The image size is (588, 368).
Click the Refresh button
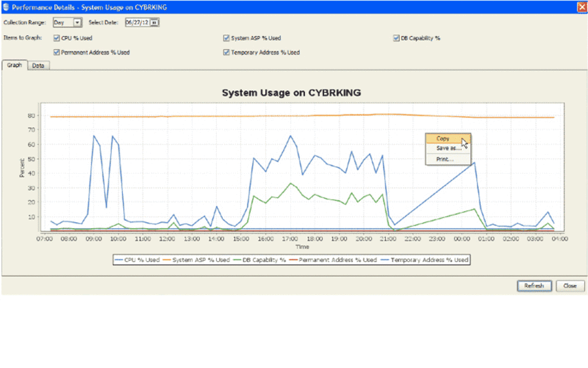click(x=534, y=286)
